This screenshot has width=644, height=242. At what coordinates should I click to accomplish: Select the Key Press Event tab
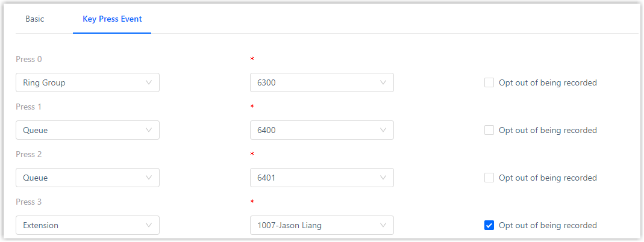(x=112, y=19)
